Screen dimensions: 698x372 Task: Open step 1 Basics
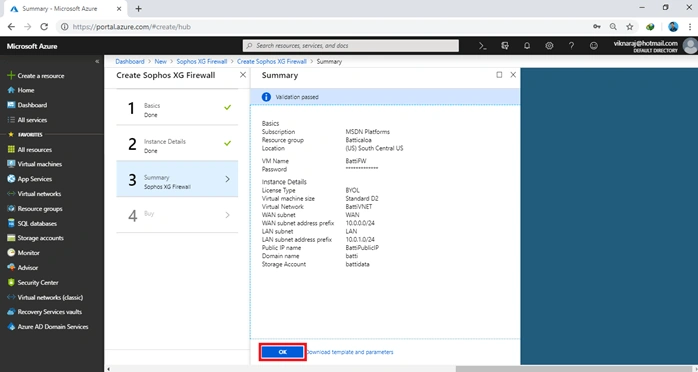coord(177,108)
